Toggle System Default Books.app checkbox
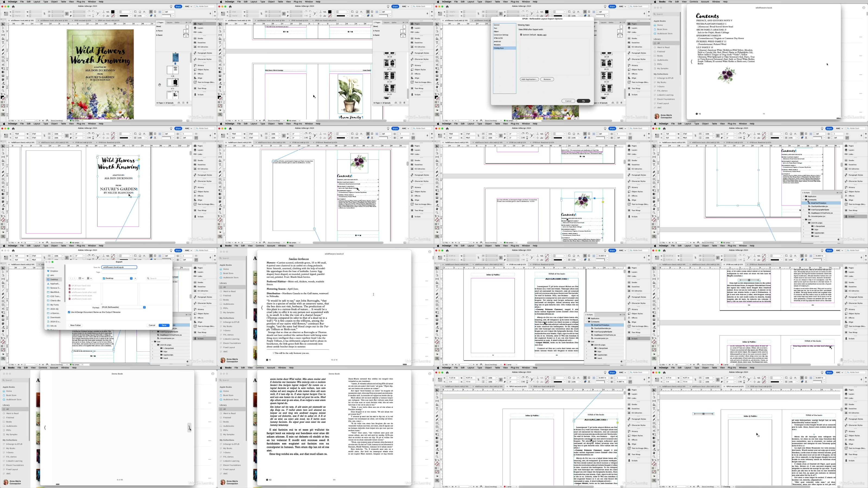 coord(521,35)
